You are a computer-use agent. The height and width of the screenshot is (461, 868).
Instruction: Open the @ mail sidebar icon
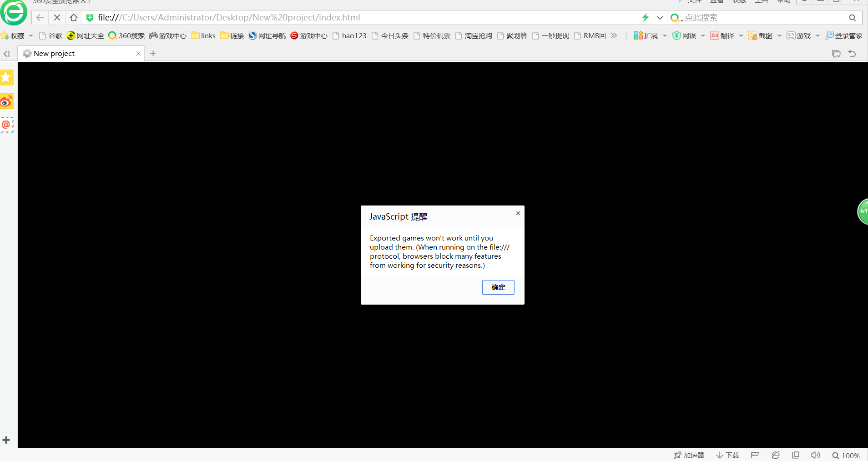[x=6, y=125]
